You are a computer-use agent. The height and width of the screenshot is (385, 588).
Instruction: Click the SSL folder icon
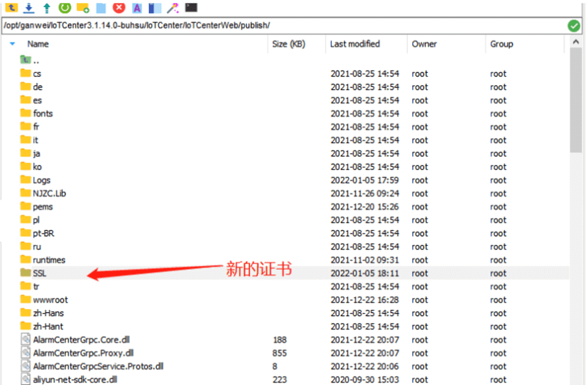pos(25,273)
